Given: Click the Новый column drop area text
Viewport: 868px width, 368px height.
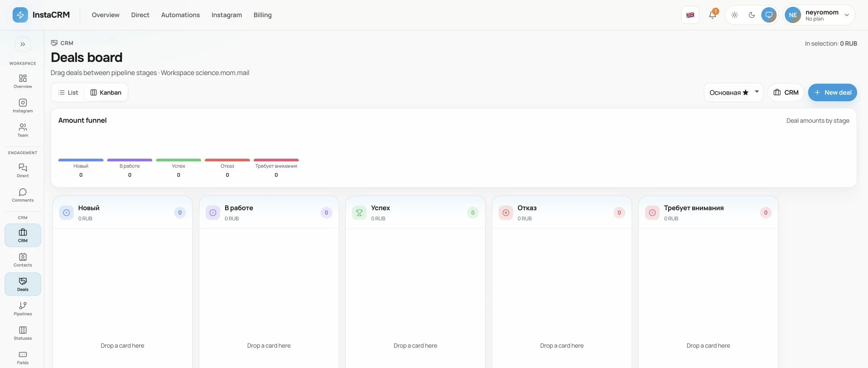Looking at the screenshot, I should pyautogui.click(x=123, y=346).
